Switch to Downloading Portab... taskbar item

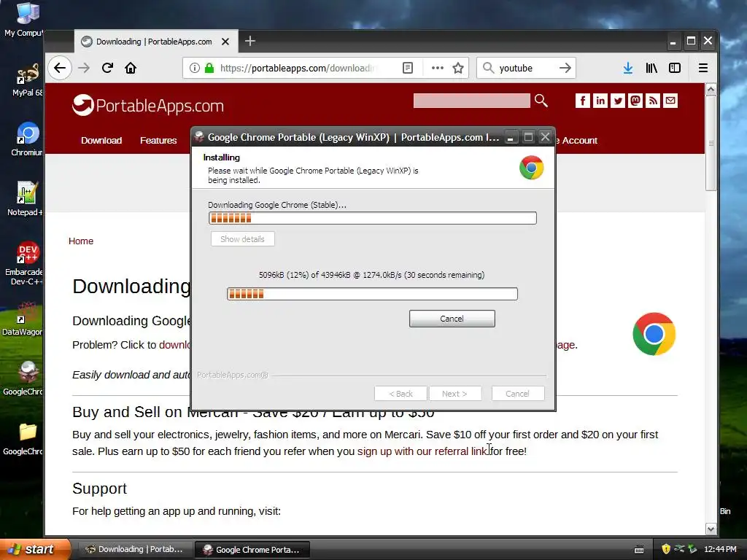[134, 549]
